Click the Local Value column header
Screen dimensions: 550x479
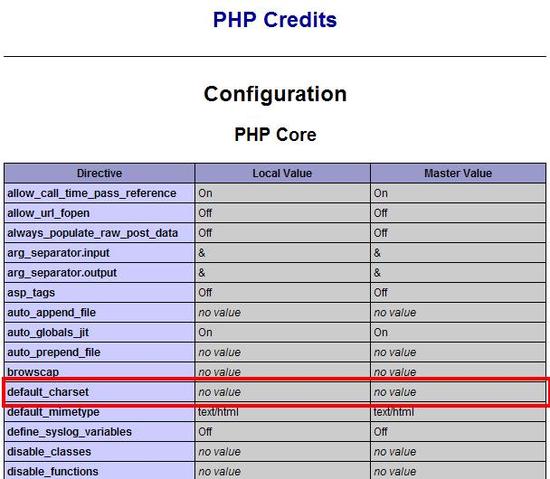[282, 173]
